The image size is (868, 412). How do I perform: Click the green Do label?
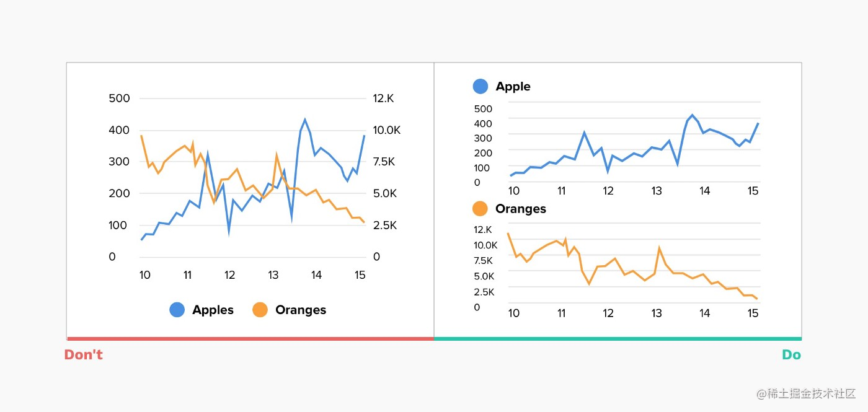click(x=791, y=355)
